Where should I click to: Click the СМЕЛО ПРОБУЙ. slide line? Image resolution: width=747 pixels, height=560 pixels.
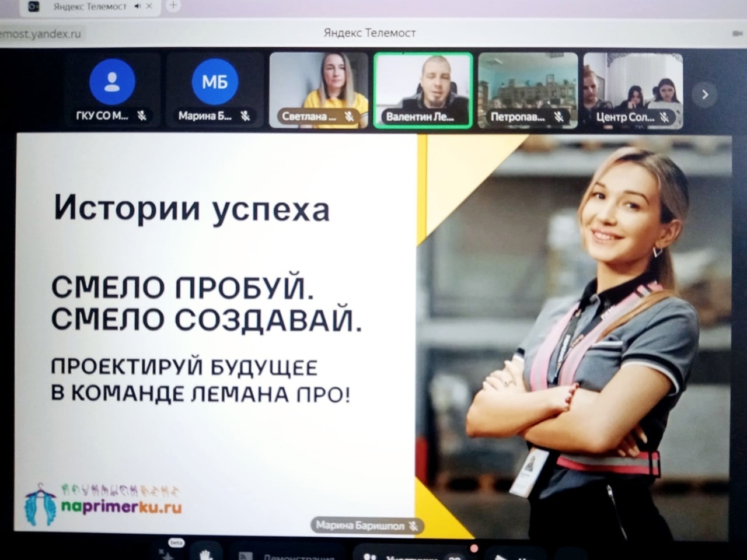click(x=183, y=287)
